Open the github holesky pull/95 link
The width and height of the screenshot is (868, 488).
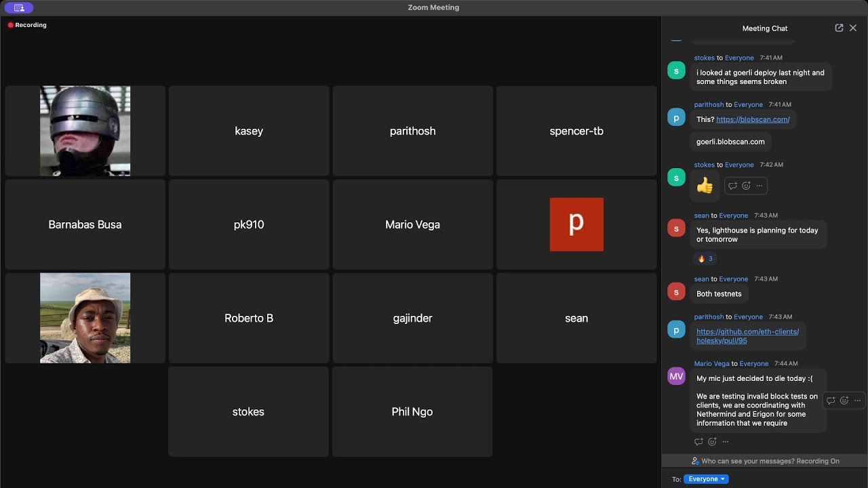click(x=747, y=336)
